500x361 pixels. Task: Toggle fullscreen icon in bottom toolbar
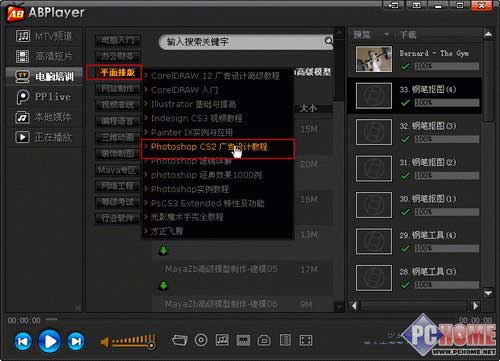306,340
